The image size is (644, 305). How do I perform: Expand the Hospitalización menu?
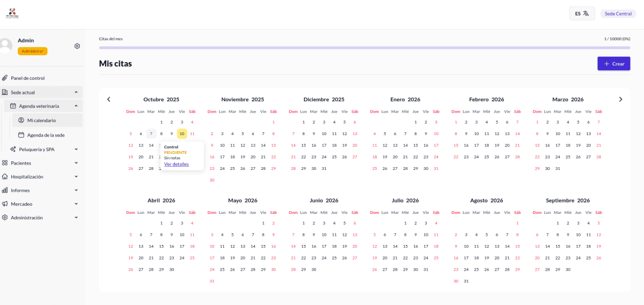(76, 177)
